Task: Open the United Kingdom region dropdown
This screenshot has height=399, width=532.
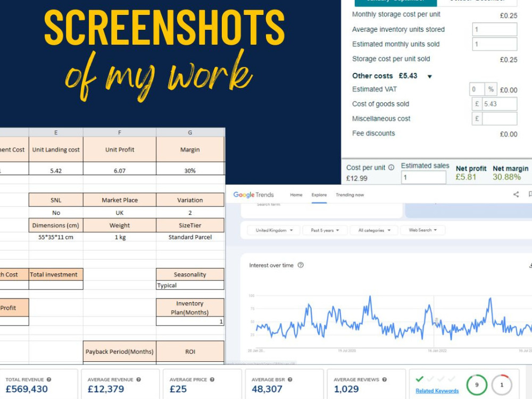Action: [274, 230]
